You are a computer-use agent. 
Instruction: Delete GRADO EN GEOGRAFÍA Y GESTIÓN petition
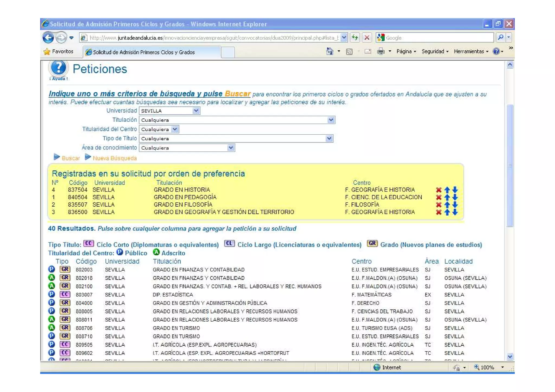pos(438,212)
